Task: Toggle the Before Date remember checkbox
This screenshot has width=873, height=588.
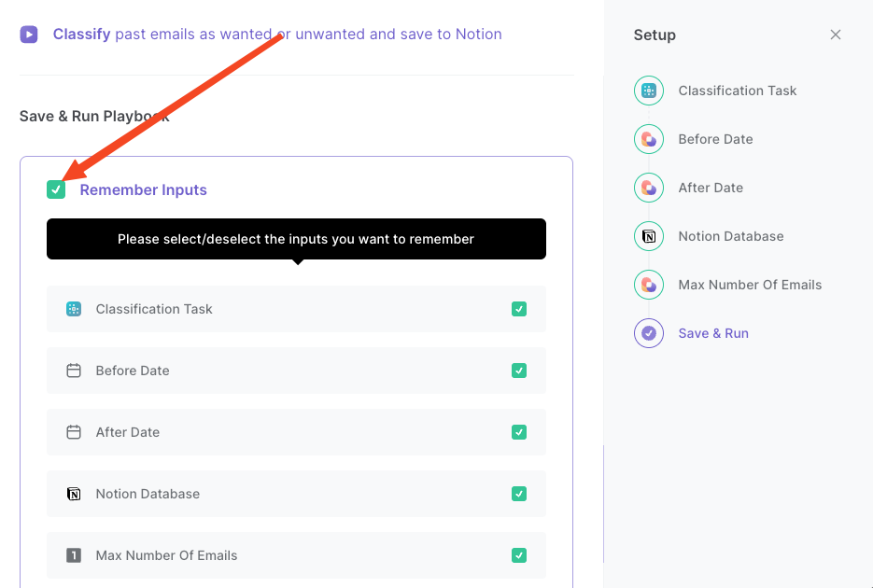Action: [519, 371]
